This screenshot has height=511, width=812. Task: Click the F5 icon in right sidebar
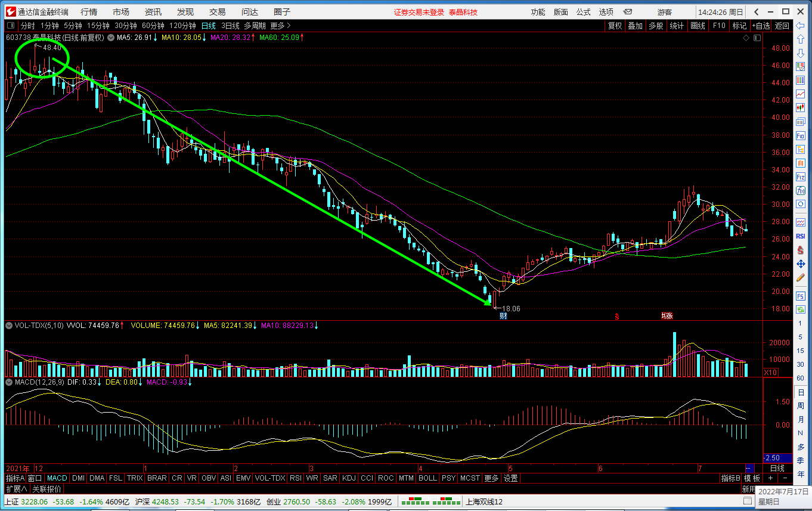801,296
